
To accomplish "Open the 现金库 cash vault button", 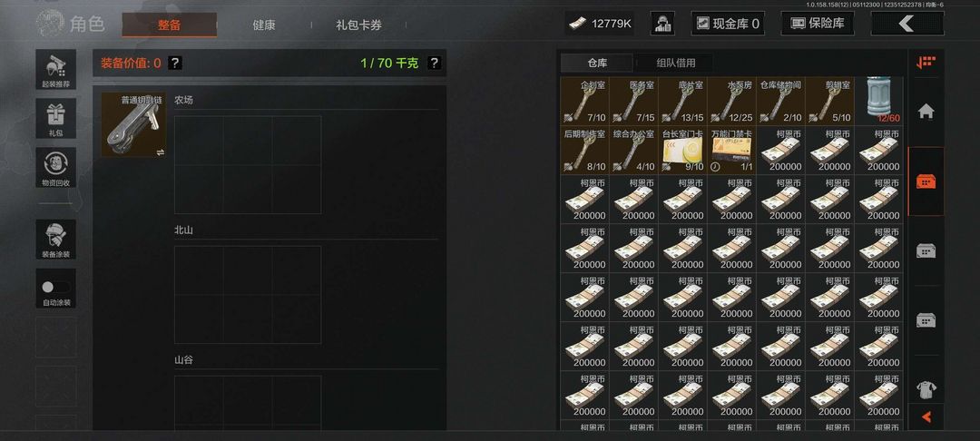I will pyautogui.click(x=728, y=24).
